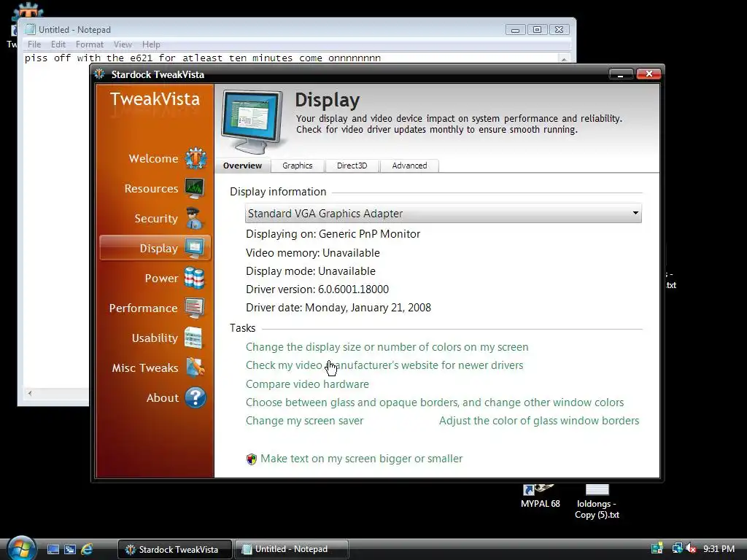
Task: Open the MYPAL 68 desktop shortcut
Action: [x=540, y=496]
